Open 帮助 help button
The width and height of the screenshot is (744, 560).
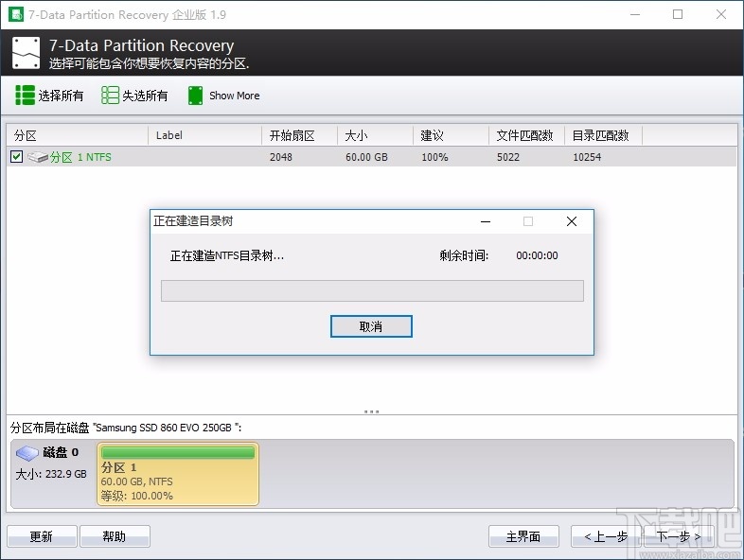115,536
